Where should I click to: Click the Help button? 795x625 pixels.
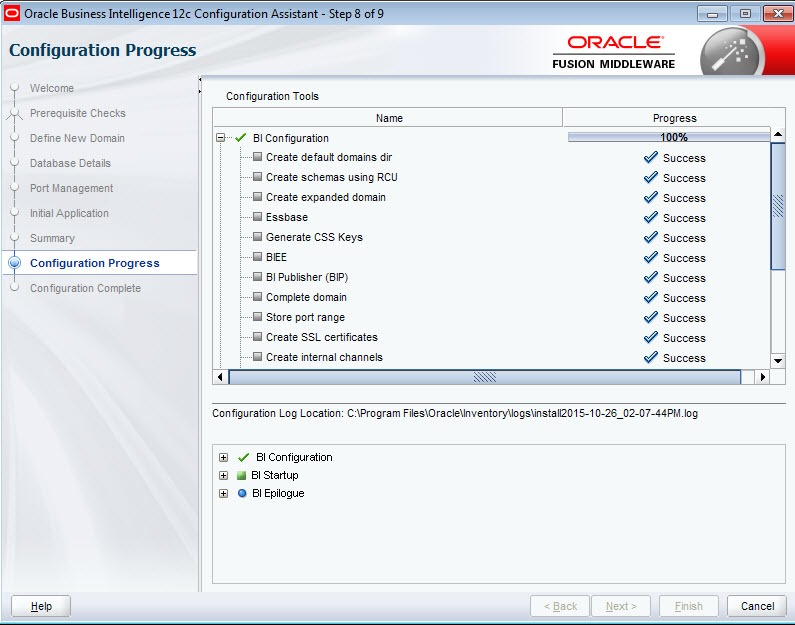pos(41,606)
